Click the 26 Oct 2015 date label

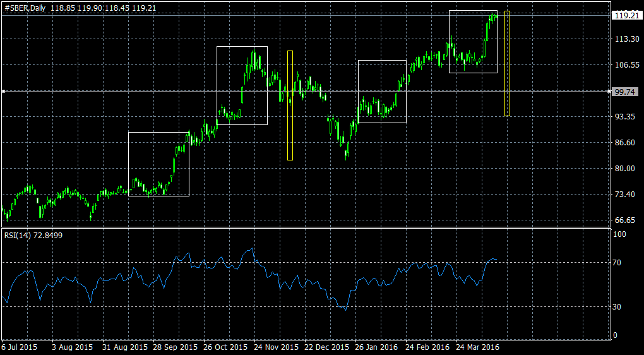pyautogui.click(x=224, y=347)
